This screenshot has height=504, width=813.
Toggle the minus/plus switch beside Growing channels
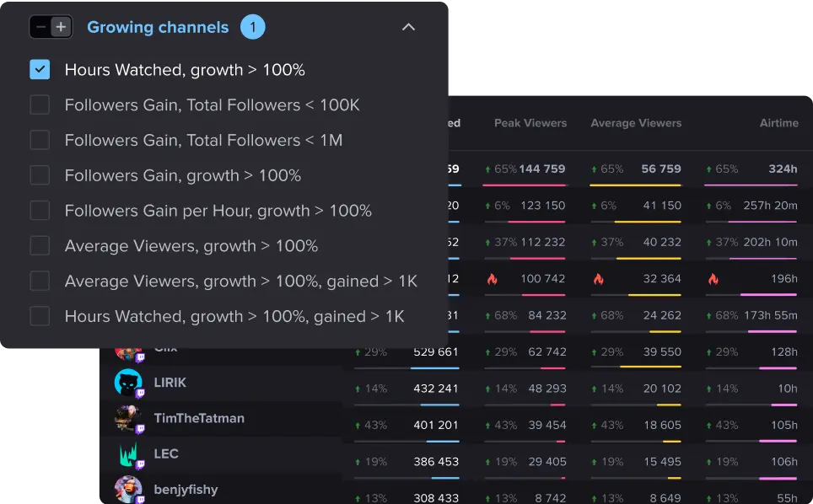51,27
